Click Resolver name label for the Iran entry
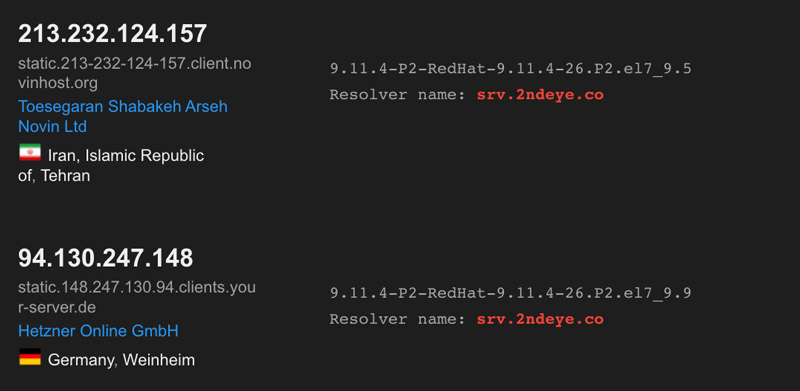The width and height of the screenshot is (800, 391). click(398, 95)
